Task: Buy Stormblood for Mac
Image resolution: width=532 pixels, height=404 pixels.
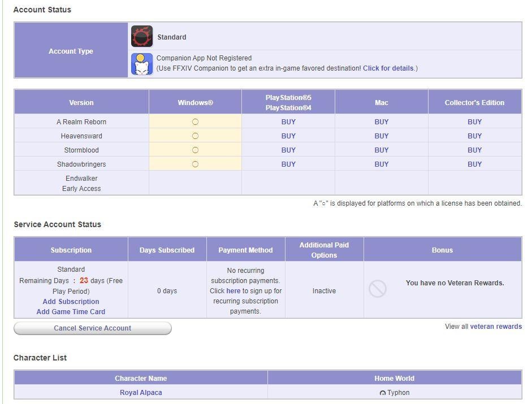Action: 382,150
